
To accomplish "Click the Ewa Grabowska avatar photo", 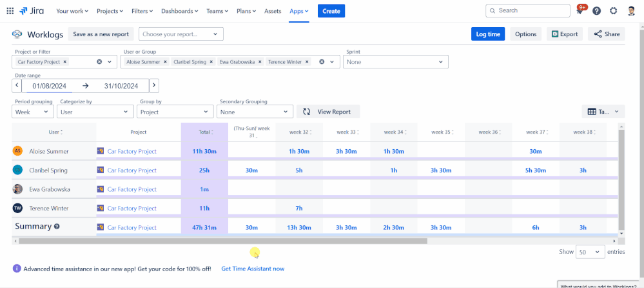I will pyautogui.click(x=17, y=189).
